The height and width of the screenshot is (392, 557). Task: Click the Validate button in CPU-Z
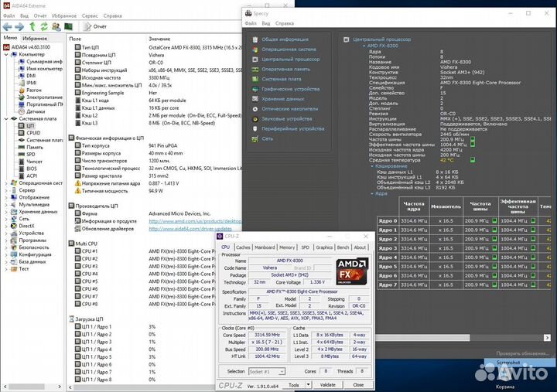click(327, 384)
